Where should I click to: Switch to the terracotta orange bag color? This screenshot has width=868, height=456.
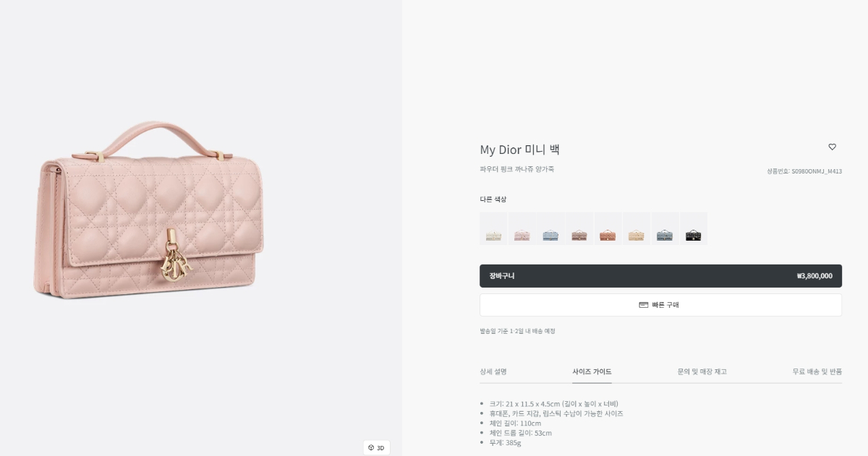coord(608,229)
